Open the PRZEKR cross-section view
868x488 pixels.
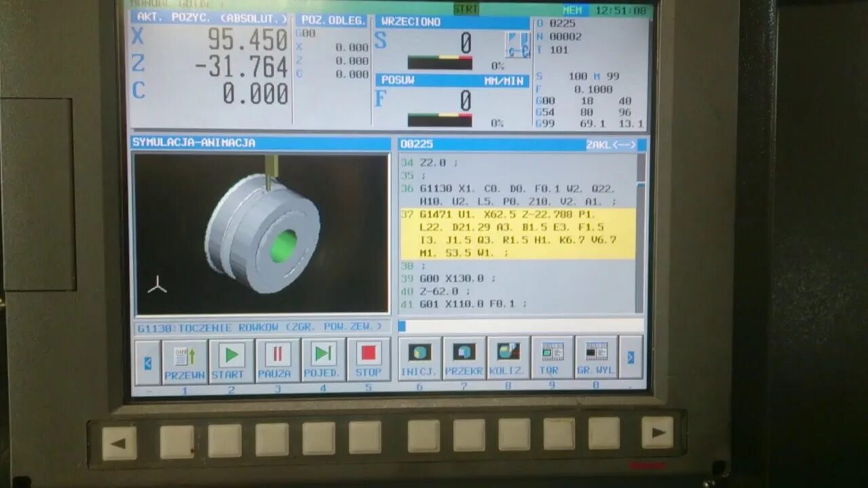pos(464,359)
